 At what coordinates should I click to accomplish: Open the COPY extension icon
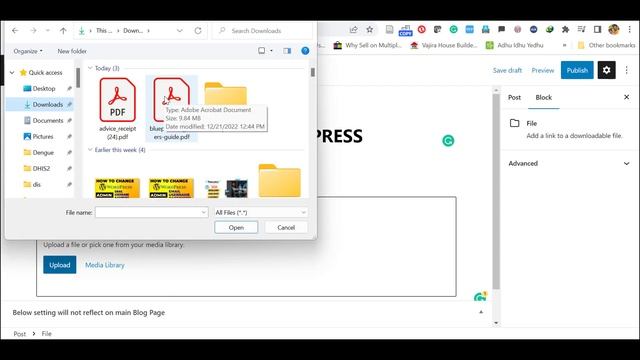click(405, 30)
